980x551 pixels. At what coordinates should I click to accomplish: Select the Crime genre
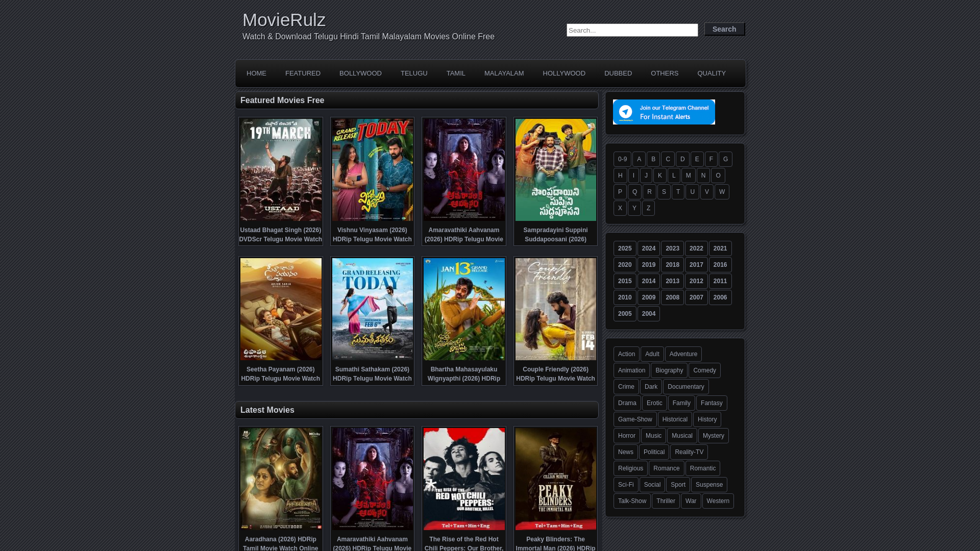pyautogui.click(x=626, y=387)
